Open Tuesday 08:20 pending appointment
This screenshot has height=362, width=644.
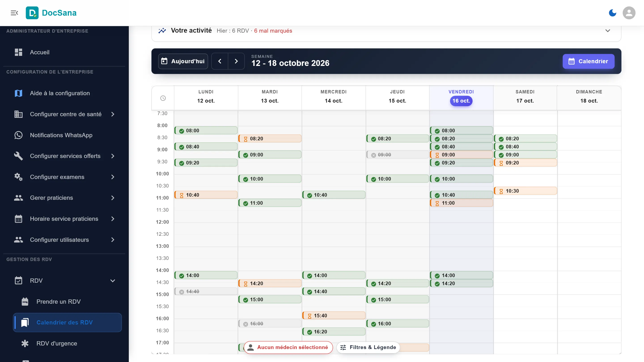270,139
